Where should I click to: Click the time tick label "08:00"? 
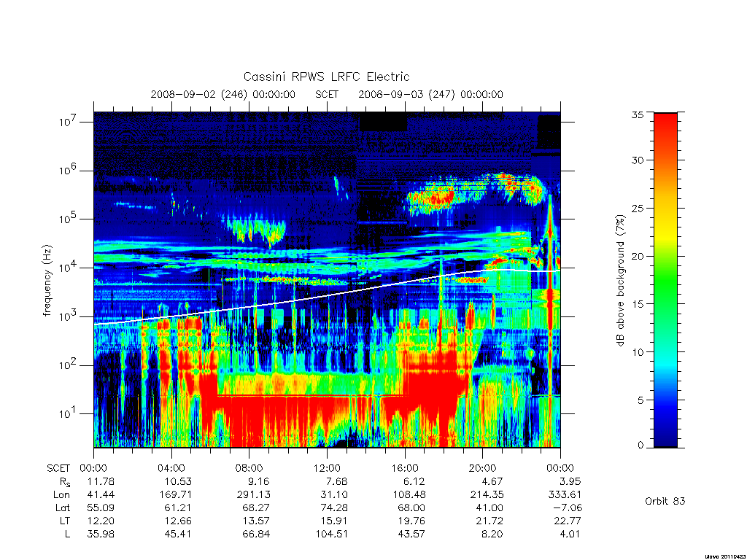click(249, 468)
